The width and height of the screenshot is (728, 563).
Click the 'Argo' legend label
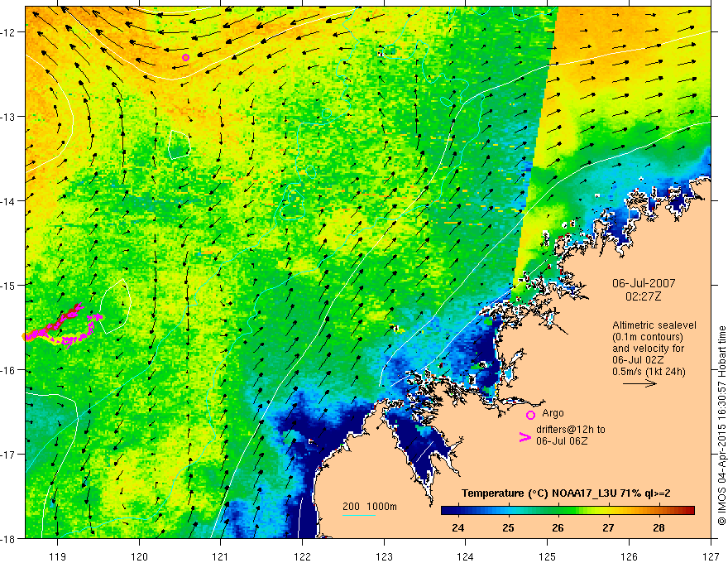pyautogui.click(x=553, y=413)
